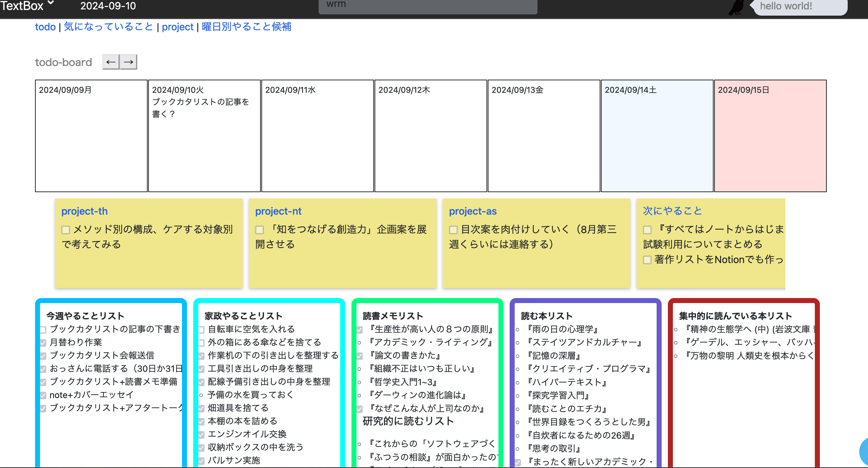Image resolution: width=868 pixels, height=468 pixels.
Task: Click 『雨の日の心理学』 list item
Action: pyautogui.click(x=563, y=329)
